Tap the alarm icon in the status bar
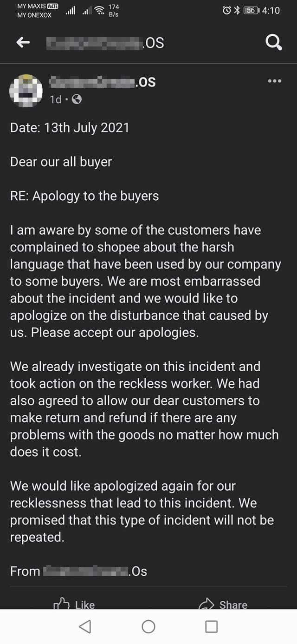 point(226,10)
